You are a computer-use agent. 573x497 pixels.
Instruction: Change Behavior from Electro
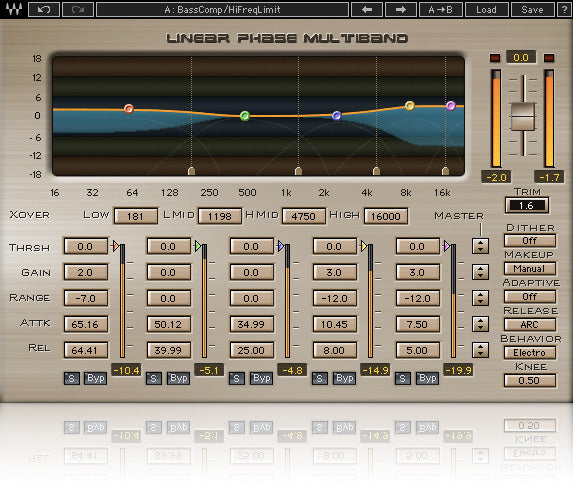click(530, 353)
